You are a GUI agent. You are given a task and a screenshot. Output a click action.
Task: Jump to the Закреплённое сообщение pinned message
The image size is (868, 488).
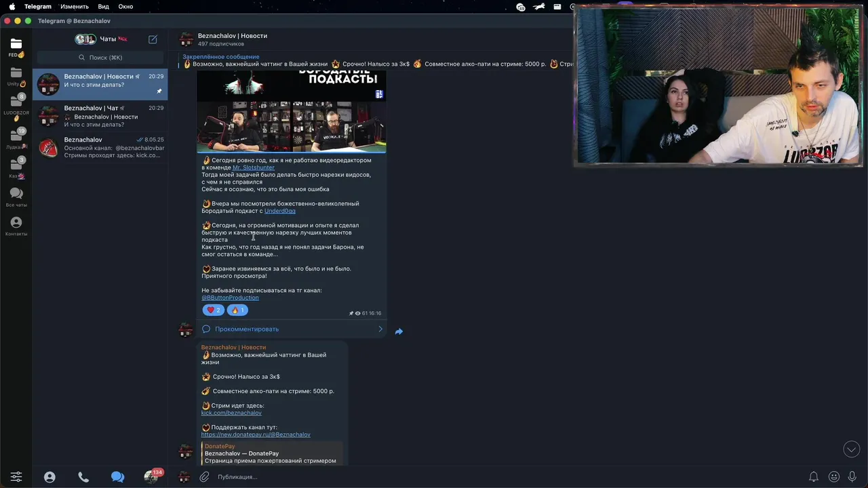(x=220, y=57)
